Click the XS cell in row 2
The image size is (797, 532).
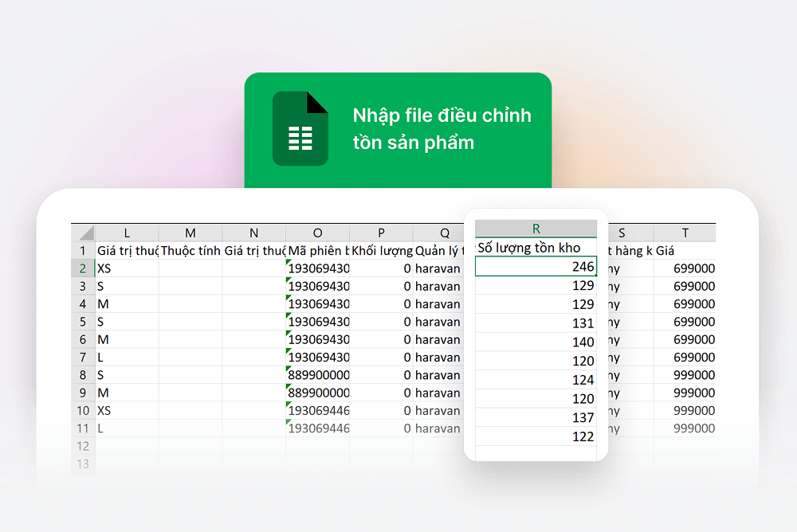[127, 268]
